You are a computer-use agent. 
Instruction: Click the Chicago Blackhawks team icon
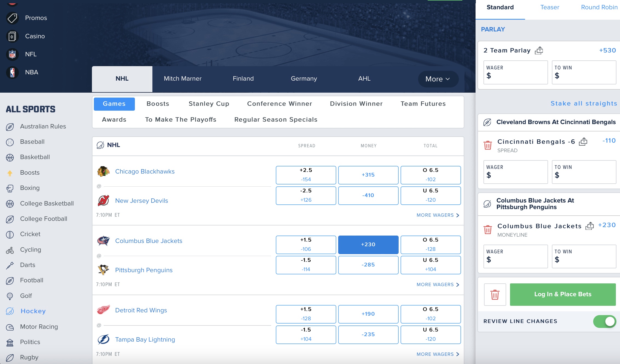(104, 172)
